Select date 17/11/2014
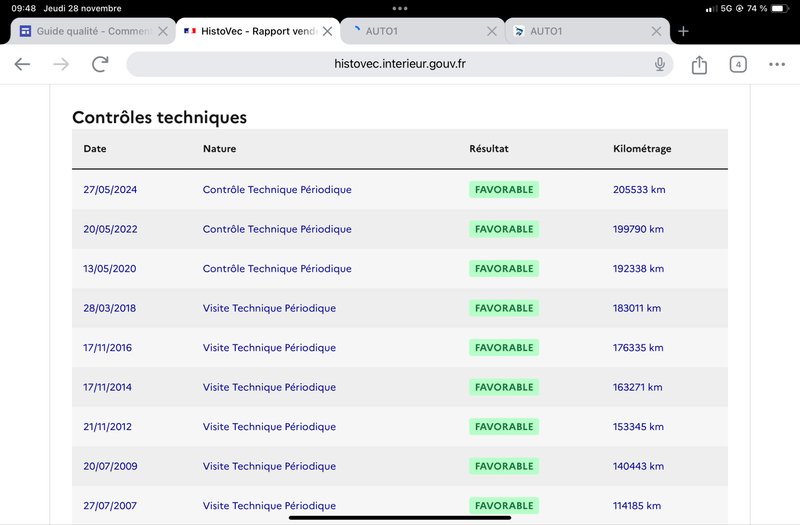This screenshot has height=525, width=800. [108, 387]
